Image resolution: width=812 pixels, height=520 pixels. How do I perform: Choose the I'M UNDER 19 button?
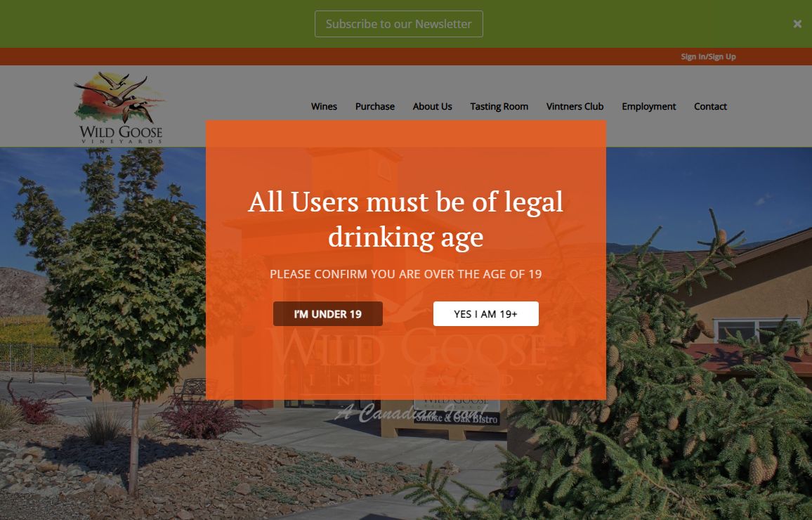(328, 314)
